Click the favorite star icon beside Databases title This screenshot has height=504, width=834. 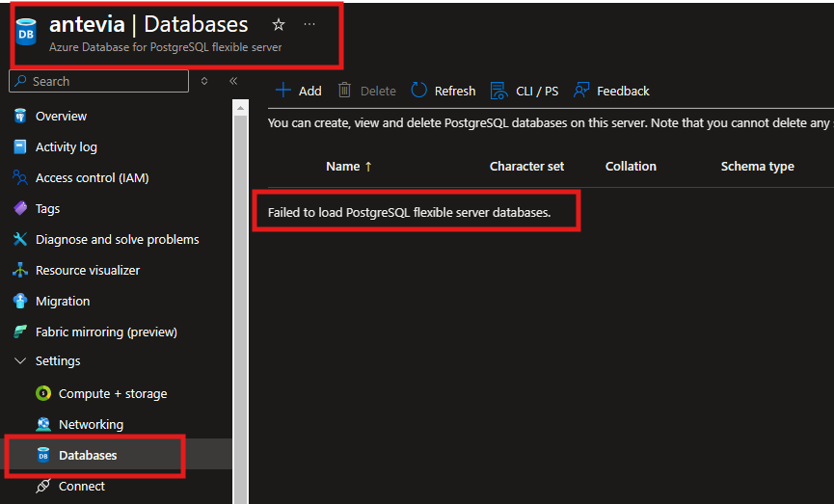[x=279, y=24]
